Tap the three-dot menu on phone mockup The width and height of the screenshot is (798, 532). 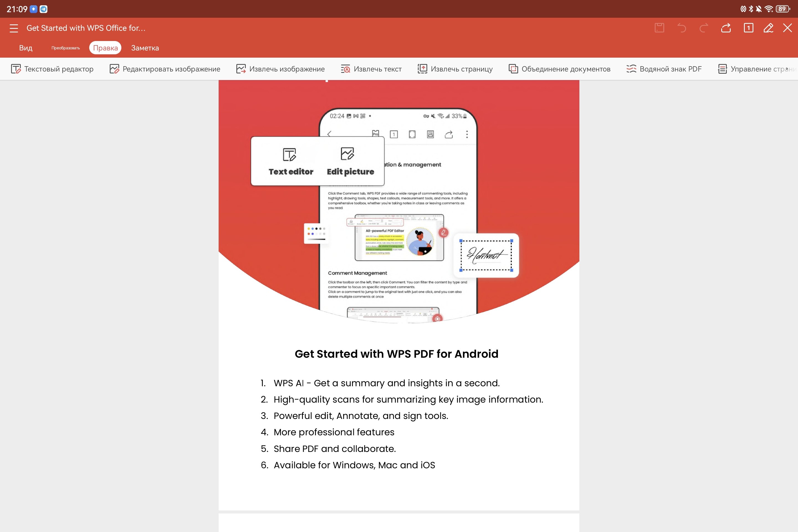pos(467,134)
